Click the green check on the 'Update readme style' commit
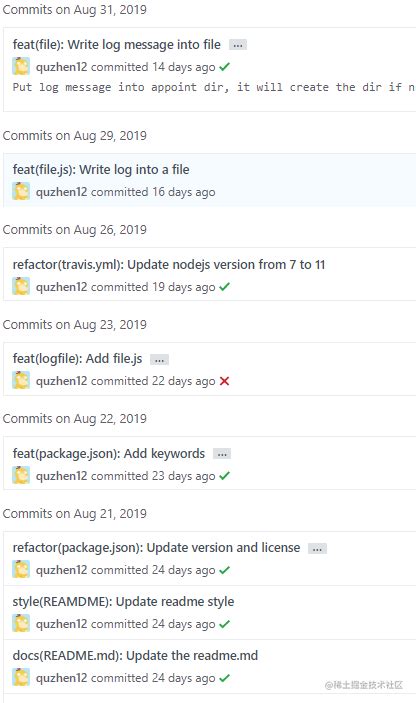 coord(225,624)
